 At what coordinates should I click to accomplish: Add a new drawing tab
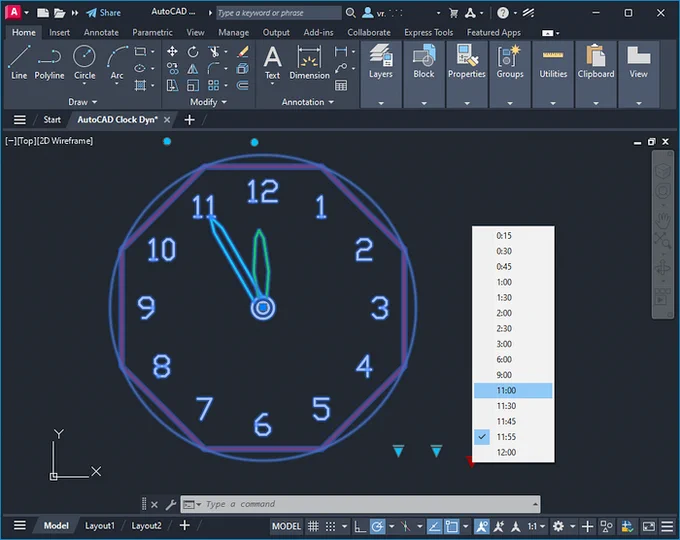pos(190,120)
